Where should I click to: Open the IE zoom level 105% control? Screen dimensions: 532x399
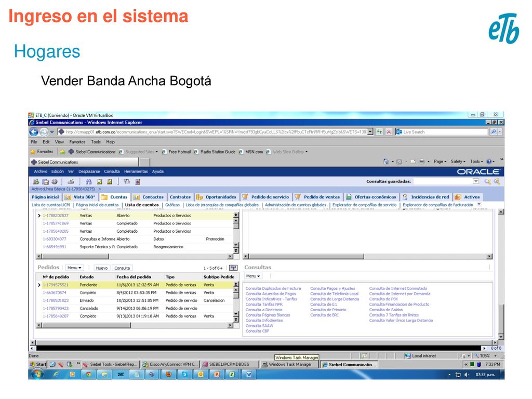point(485,356)
